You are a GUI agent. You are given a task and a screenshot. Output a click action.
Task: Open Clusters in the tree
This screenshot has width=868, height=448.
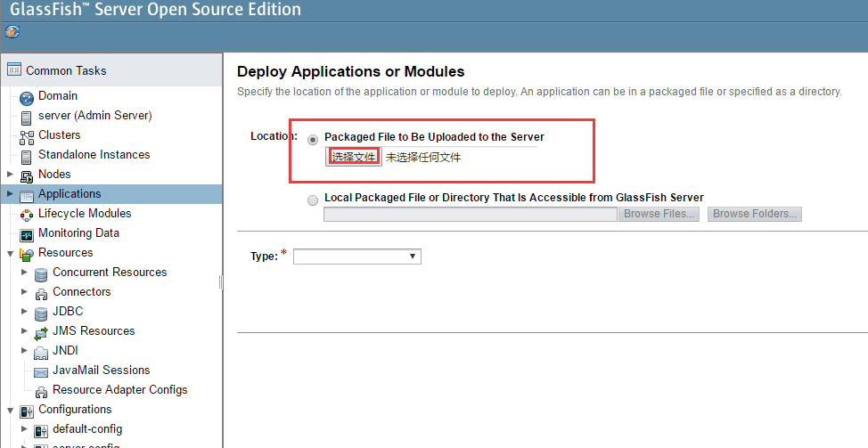[59, 135]
